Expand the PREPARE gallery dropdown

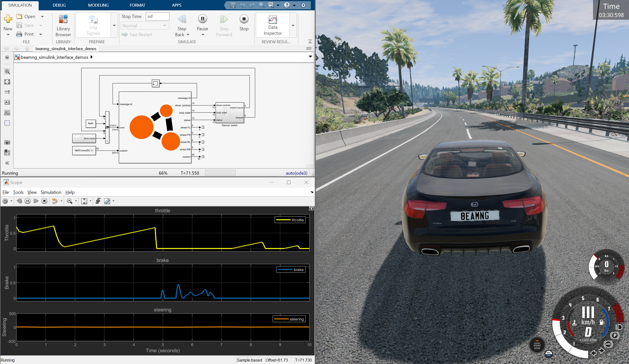pos(114,25)
